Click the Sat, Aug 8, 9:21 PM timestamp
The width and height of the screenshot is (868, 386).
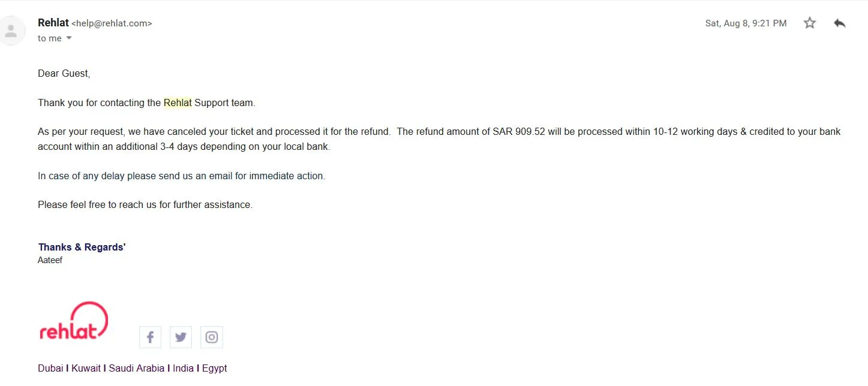pyautogui.click(x=746, y=23)
